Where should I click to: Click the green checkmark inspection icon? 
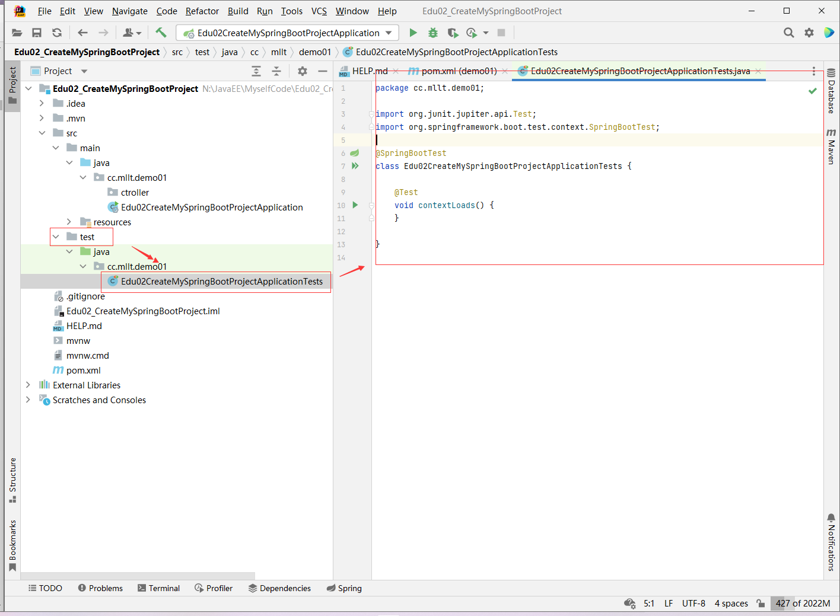click(x=813, y=91)
